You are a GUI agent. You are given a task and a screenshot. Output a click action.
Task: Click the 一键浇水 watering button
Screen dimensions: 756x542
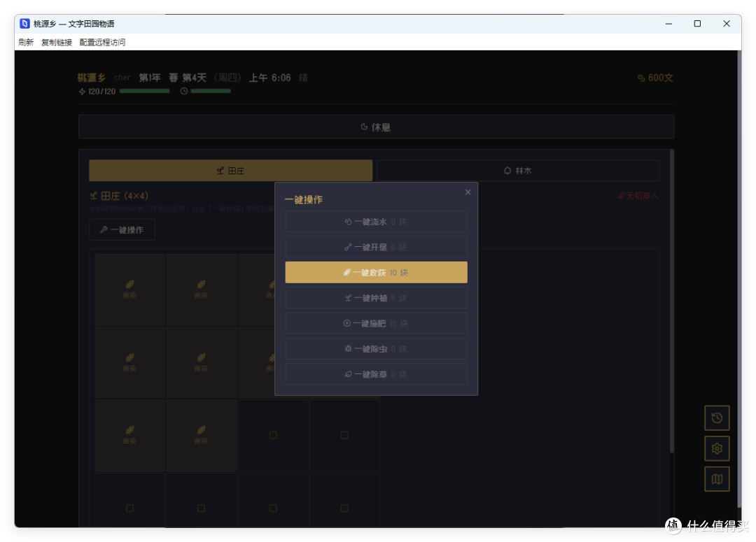(x=376, y=222)
